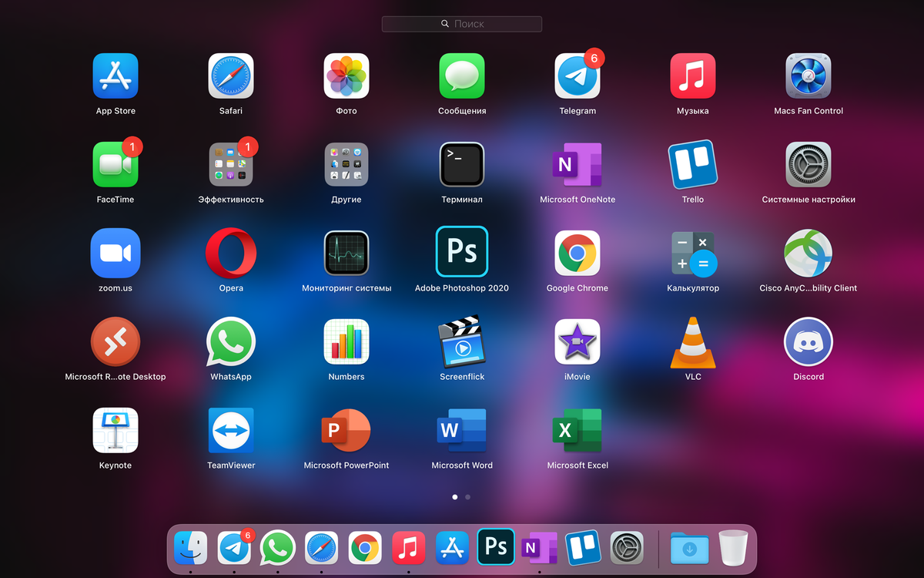This screenshot has height=578, width=924.
Task: Open App Store from the Dock
Action: point(453,548)
